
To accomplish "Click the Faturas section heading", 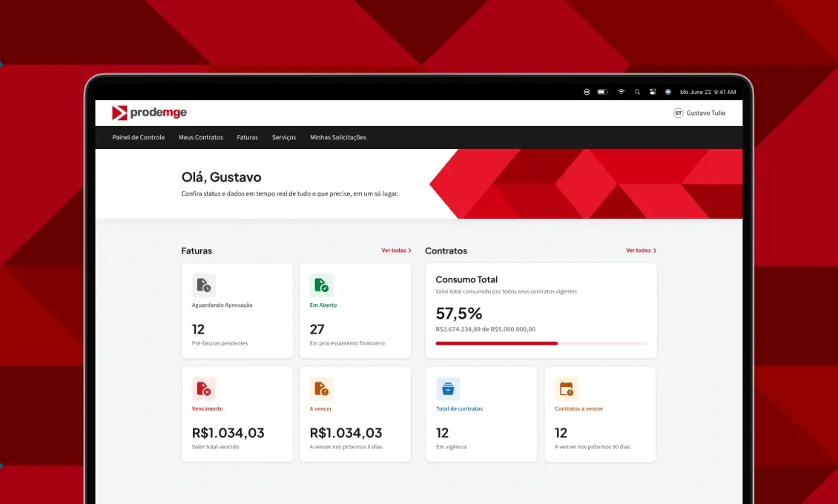I will [197, 251].
